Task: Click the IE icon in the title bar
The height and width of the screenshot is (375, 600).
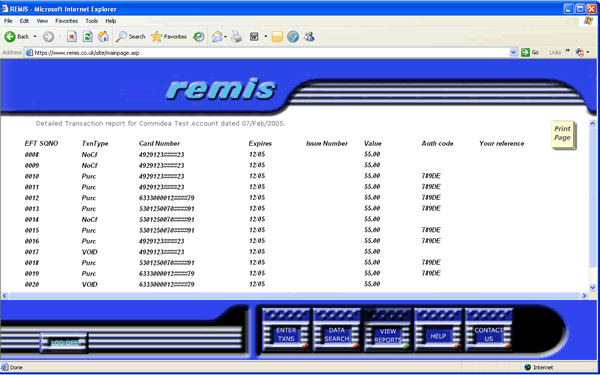Action: 5,9
